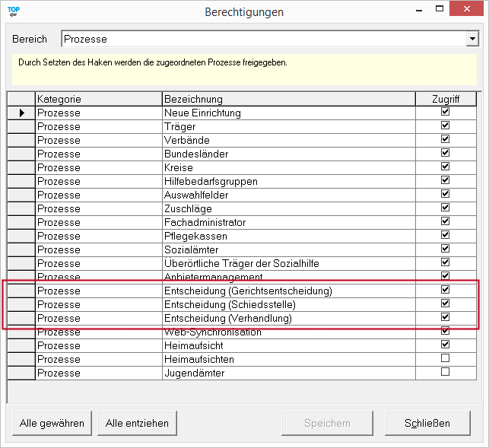The height and width of the screenshot is (448, 489).
Task: Sort by the Kategorie column header
Action: tap(98, 99)
